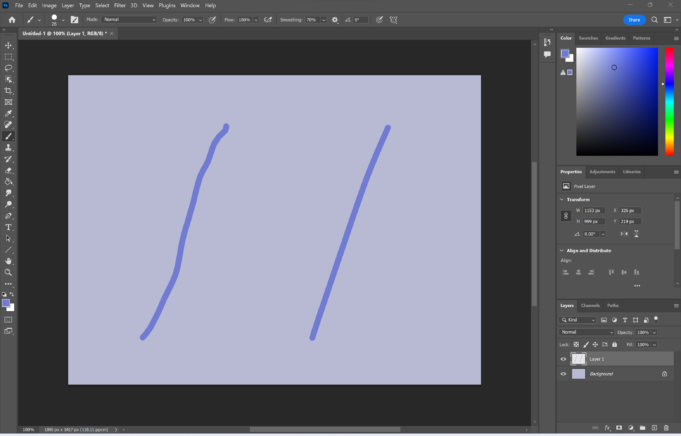681x436 pixels.
Task: Open the Layer menu
Action: 67,6
